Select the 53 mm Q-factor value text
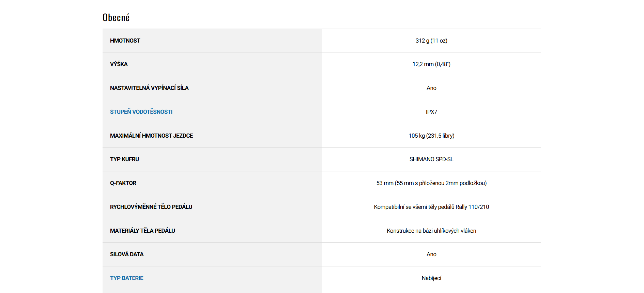This screenshot has height=293, width=644. pyautogui.click(x=431, y=183)
